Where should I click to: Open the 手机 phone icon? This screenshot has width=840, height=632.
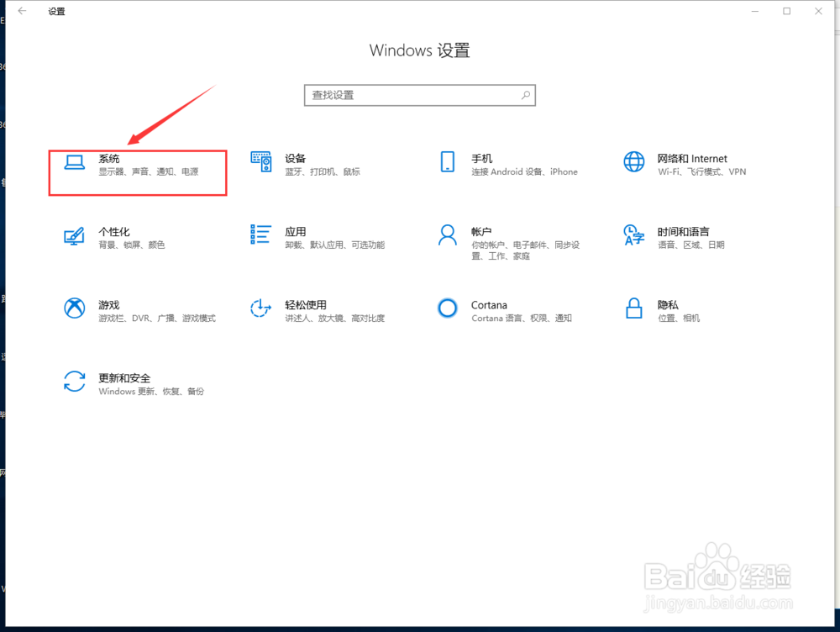point(448,161)
